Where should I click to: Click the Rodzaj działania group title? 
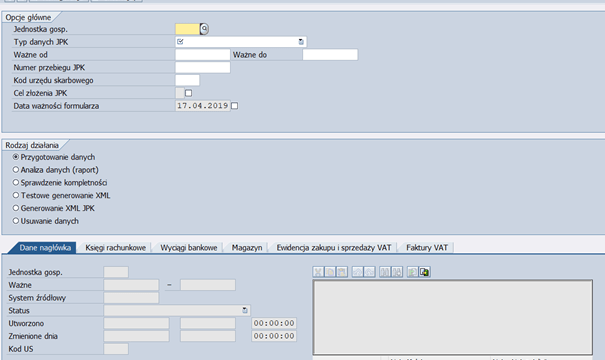pyautogui.click(x=32, y=145)
